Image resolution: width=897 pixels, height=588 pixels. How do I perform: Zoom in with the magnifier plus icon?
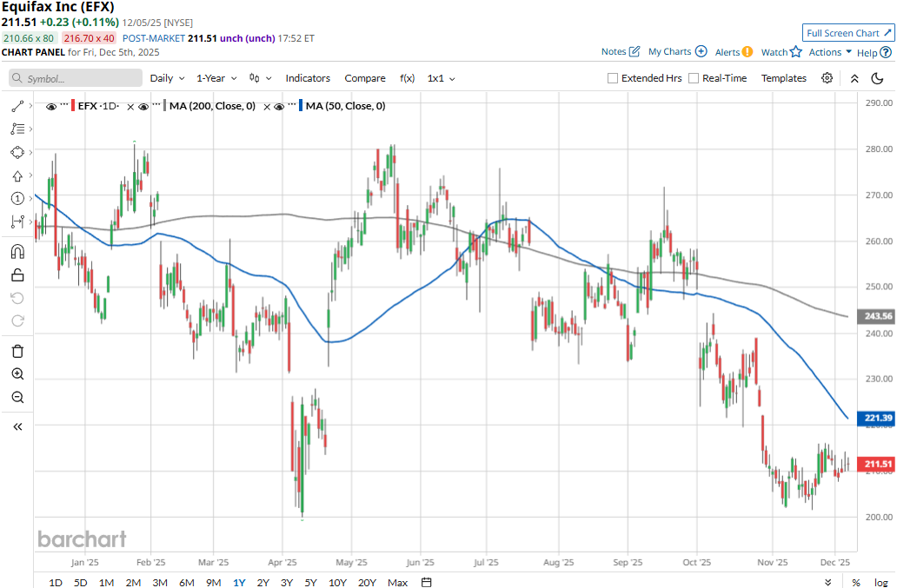pyautogui.click(x=17, y=374)
